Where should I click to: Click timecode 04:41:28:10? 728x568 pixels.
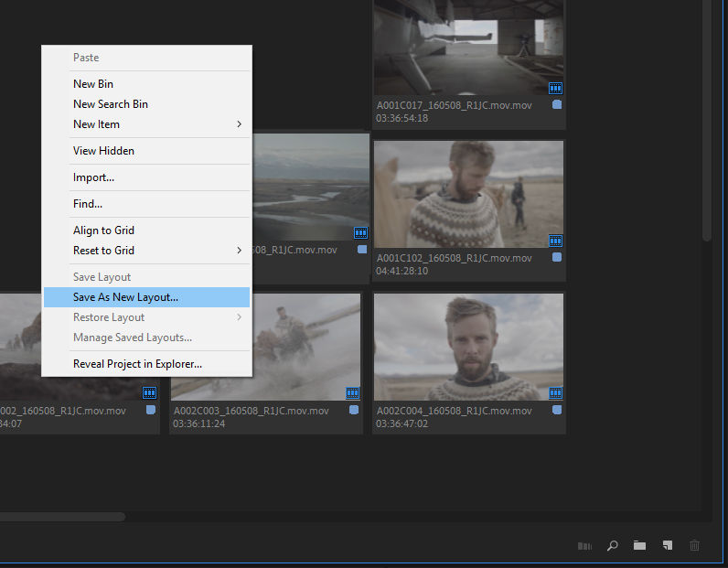[402, 271]
